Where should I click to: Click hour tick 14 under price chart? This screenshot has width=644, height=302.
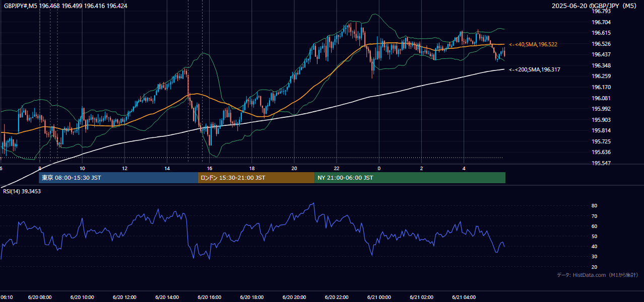point(167,168)
